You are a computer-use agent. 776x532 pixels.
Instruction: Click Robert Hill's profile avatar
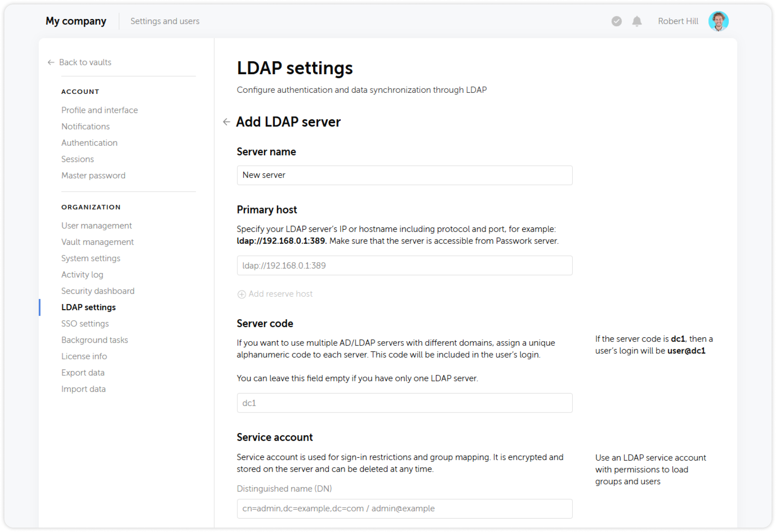pyautogui.click(x=718, y=21)
